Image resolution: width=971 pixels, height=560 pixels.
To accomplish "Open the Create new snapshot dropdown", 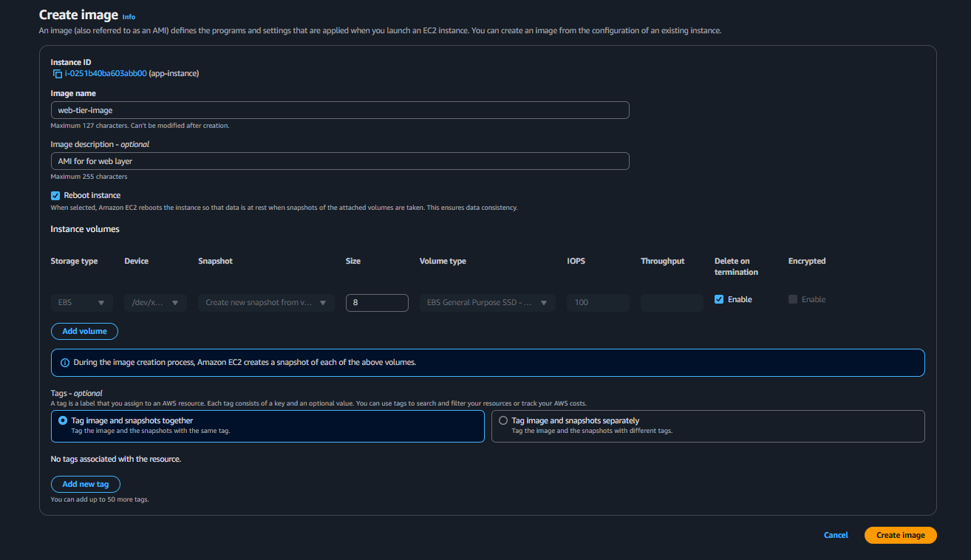I will [x=266, y=303].
